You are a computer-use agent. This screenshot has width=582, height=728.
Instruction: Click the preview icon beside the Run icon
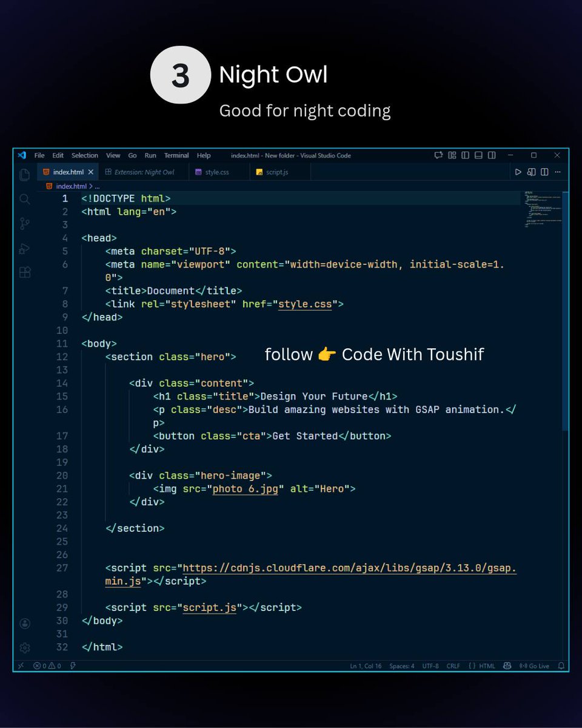(x=531, y=172)
